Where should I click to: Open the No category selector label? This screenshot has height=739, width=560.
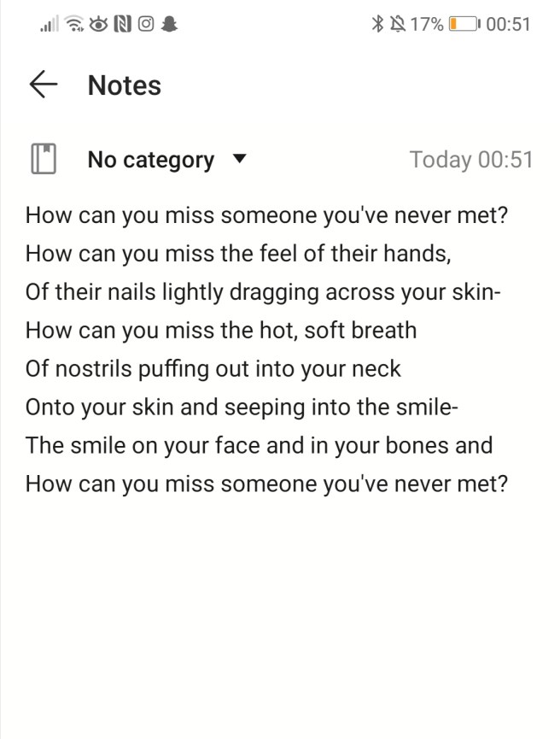tap(150, 160)
